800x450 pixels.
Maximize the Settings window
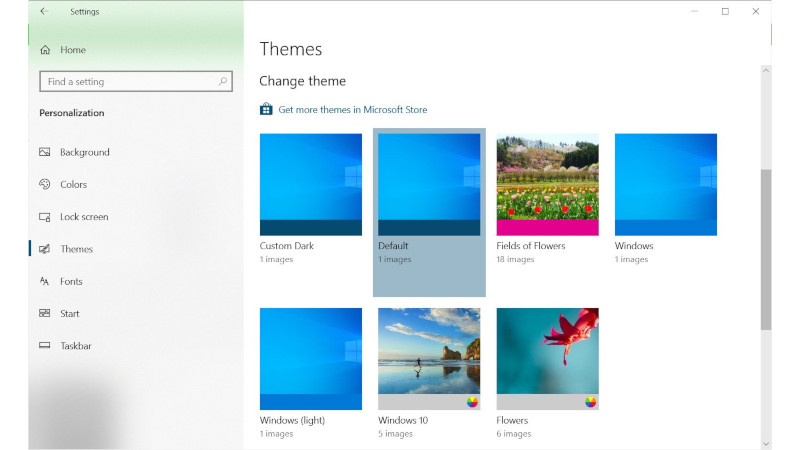[x=725, y=11]
